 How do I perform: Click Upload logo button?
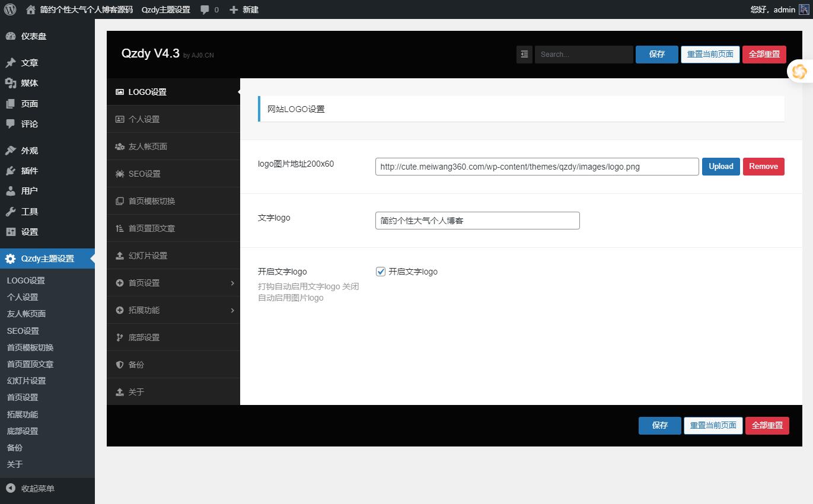[x=721, y=167]
